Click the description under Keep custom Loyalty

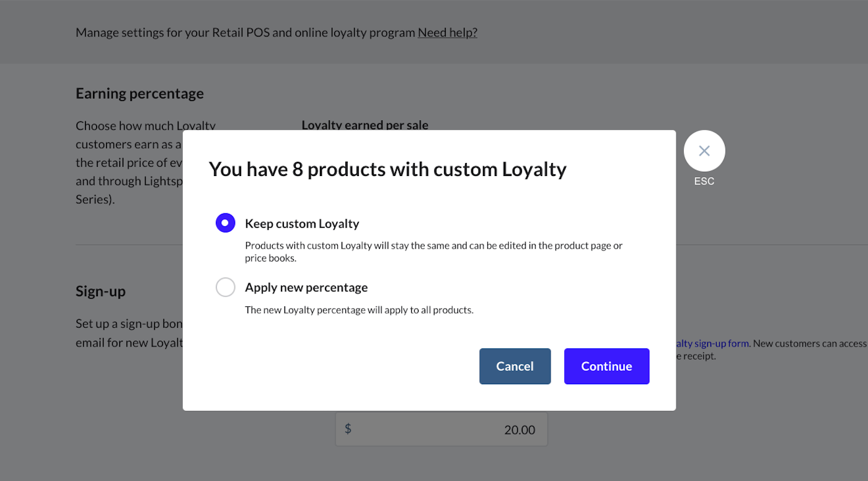(x=433, y=252)
